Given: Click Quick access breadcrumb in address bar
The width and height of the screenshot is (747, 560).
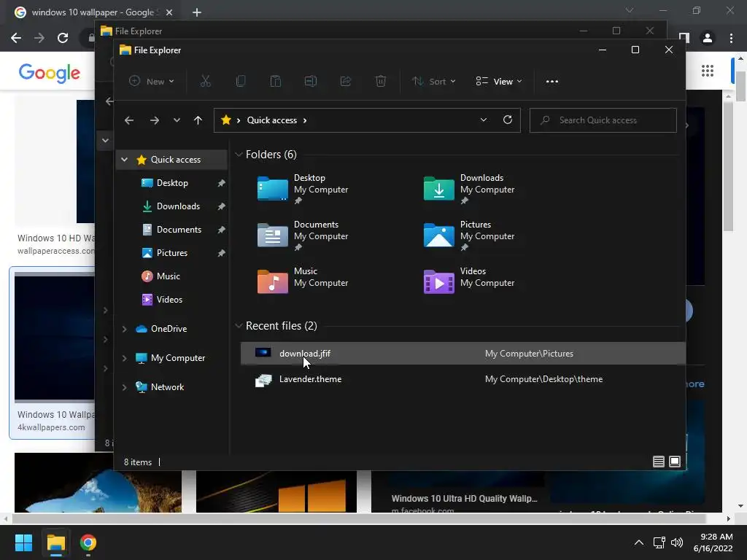Looking at the screenshot, I should (x=271, y=120).
